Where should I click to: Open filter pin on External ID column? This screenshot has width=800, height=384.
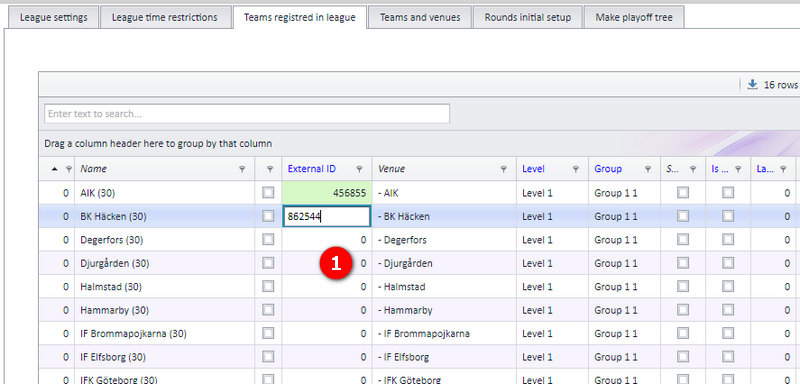[359, 169]
